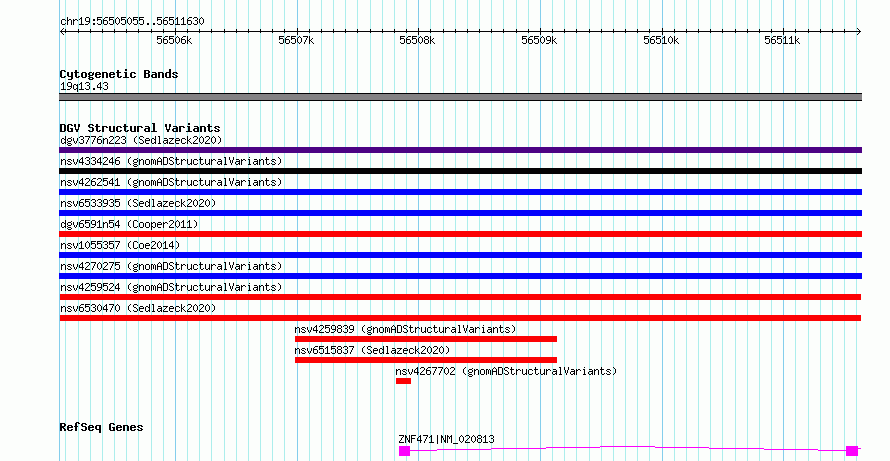The image size is (890, 461).
Task: Click the dgv3776n223 (Sedlazeck2020) label
Action: point(141,140)
